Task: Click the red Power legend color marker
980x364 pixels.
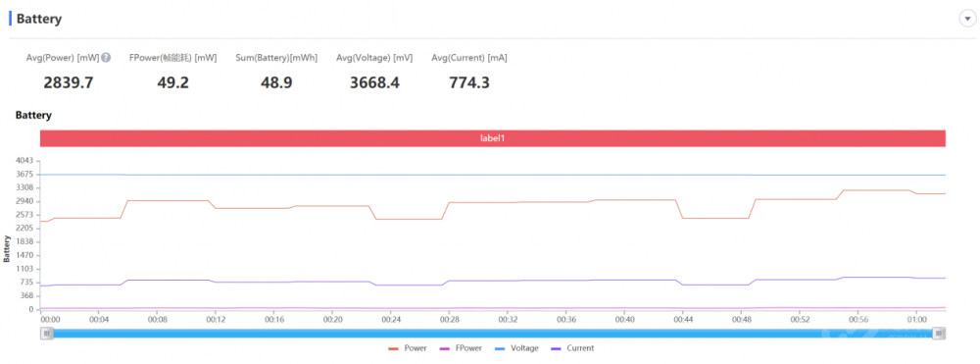Action: pyautogui.click(x=394, y=348)
